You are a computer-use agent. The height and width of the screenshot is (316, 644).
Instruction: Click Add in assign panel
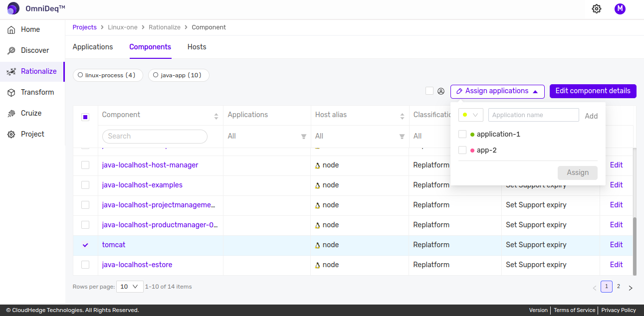[x=591, y=116]
